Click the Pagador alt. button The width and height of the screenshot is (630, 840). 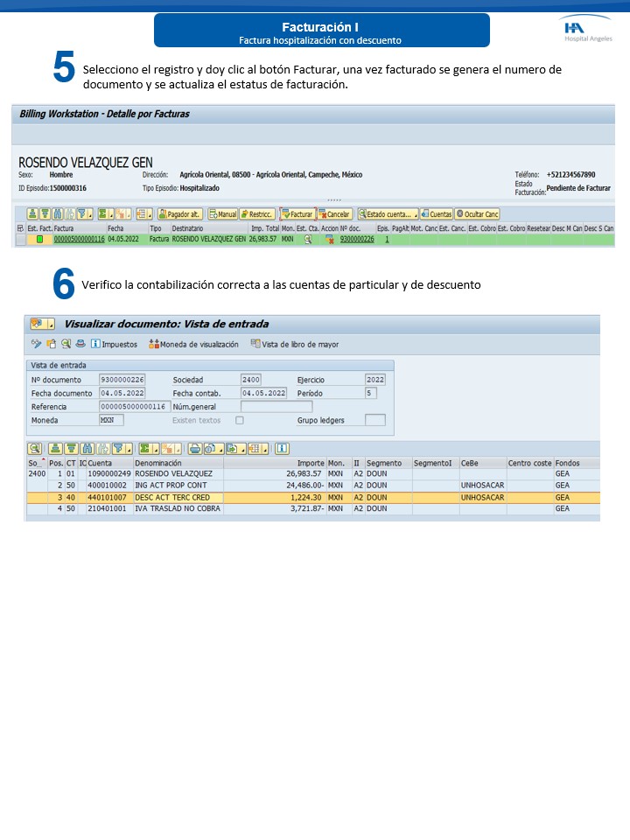click(180, 214)
